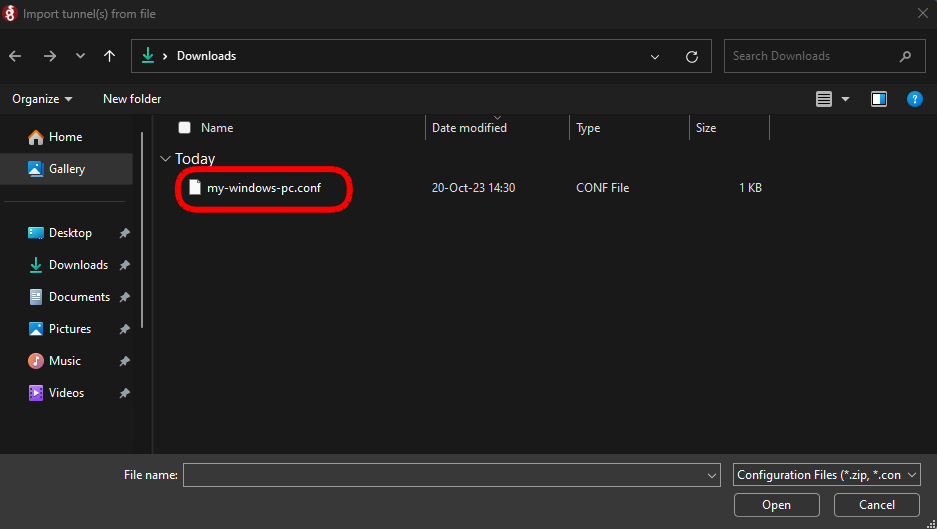Open the recent locations dropdown chevron
Screen dimensions: 937x529
tap(80, 56)
